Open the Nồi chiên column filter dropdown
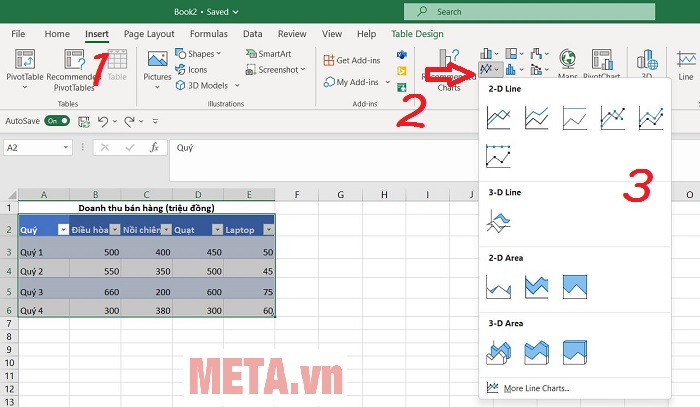 pos(166,230)
